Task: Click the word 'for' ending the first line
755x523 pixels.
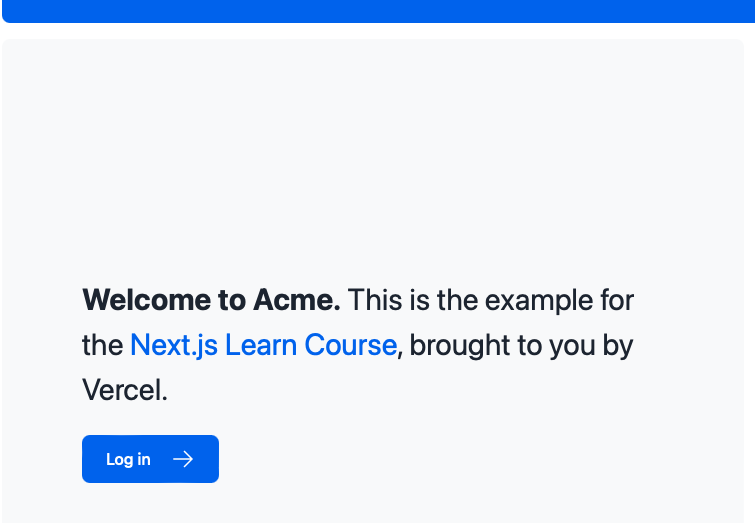Action: [616, 299]
